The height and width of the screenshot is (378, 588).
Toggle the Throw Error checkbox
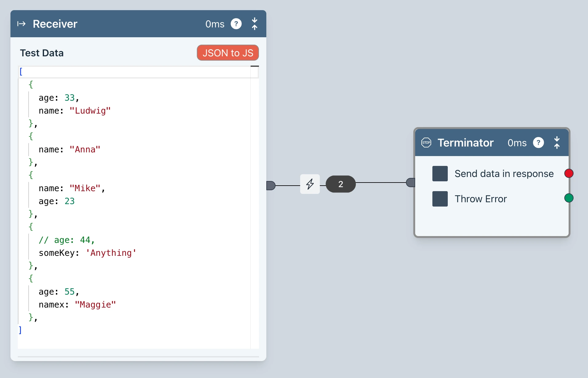pos(440,199)
